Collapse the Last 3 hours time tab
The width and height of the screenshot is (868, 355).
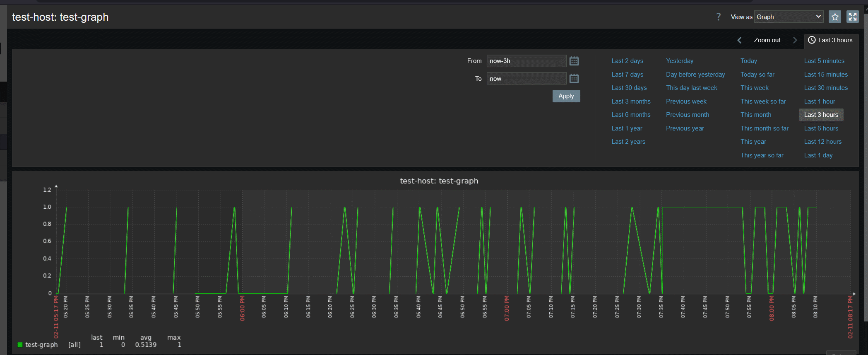pos(835,40)
